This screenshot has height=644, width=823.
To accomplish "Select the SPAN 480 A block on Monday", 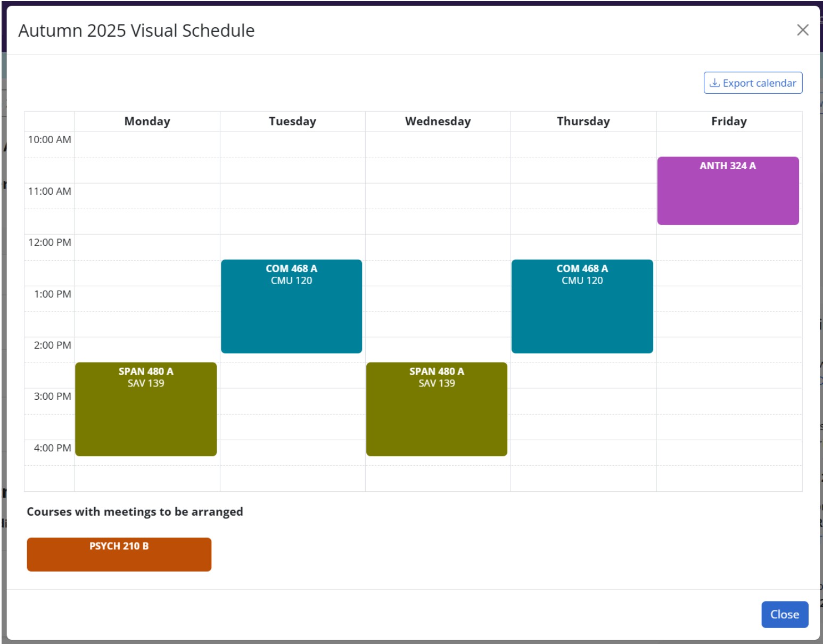I will point(146,409).
